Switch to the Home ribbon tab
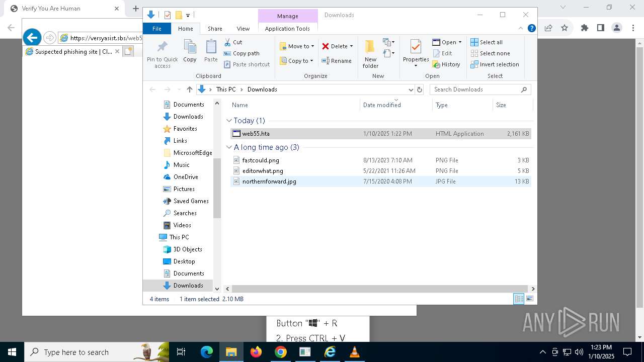Viewport: 644px width, 362px height. [x=186, y=29]
